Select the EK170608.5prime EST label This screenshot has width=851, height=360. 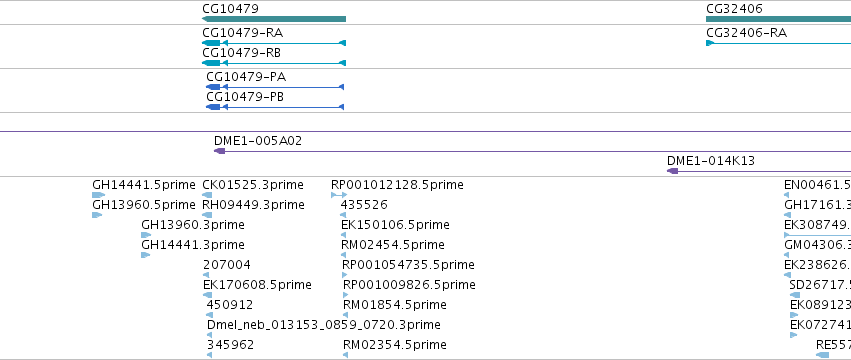(x=257, y=285)
